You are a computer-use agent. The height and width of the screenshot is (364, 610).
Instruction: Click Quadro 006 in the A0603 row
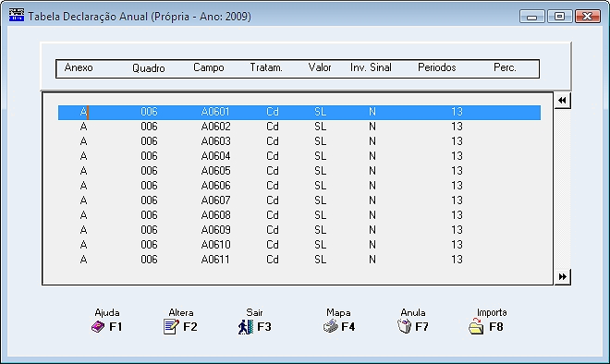(x=149, y=141)
